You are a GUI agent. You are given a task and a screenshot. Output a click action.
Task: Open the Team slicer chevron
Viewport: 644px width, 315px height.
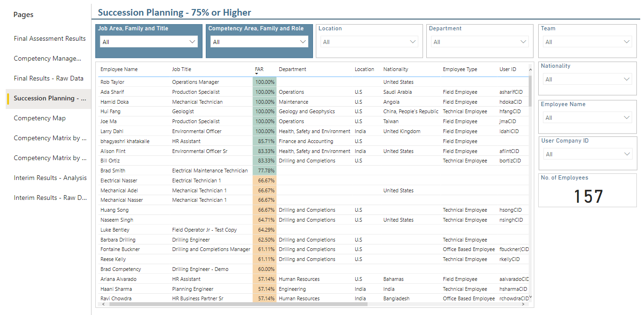point(627,42)
